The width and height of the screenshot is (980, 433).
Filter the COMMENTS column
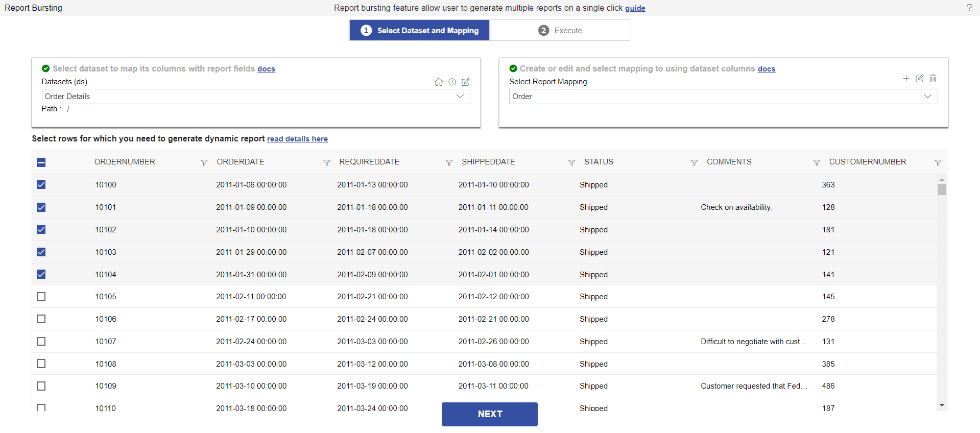(x=817, y=162)
